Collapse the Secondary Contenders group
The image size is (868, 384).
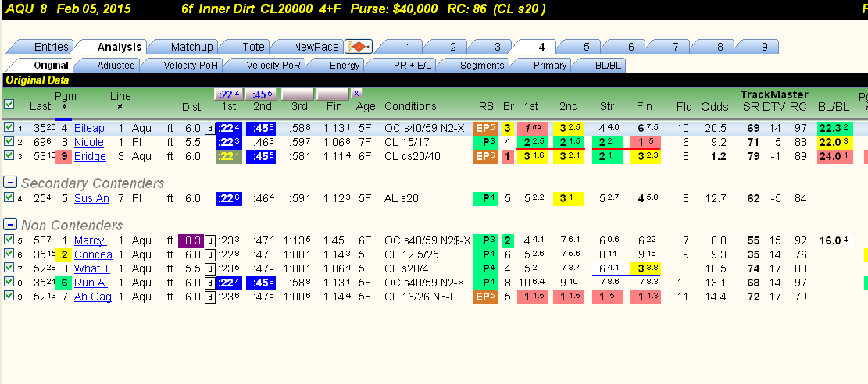[x=9, y=183]
